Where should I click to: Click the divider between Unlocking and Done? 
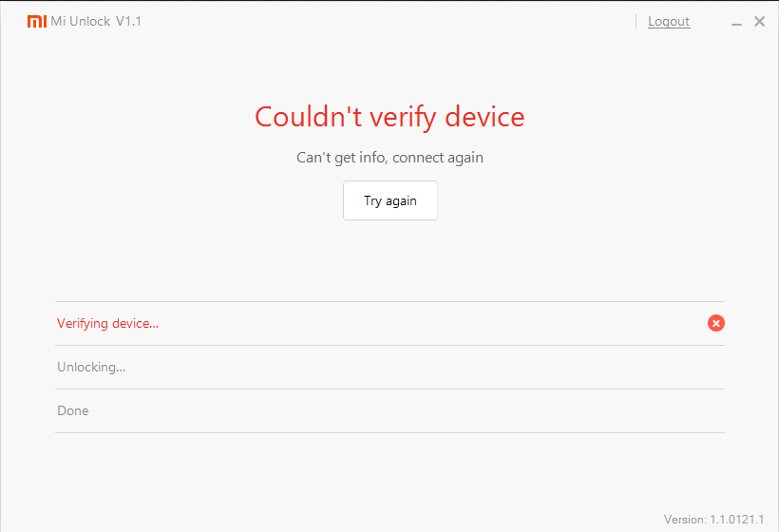(389, 389)
